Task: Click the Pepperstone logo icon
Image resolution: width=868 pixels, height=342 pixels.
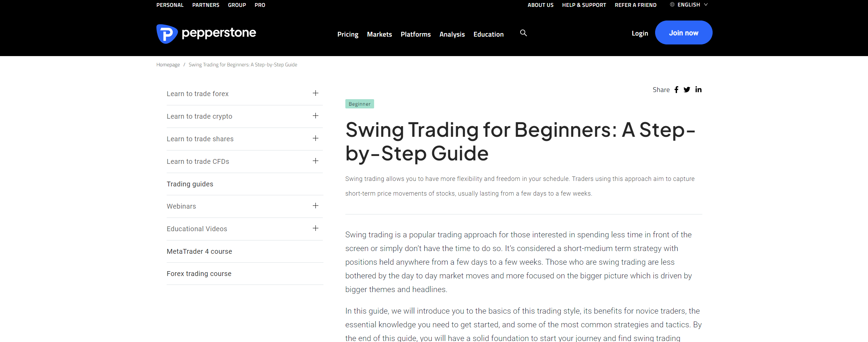Action: point(167,34)
